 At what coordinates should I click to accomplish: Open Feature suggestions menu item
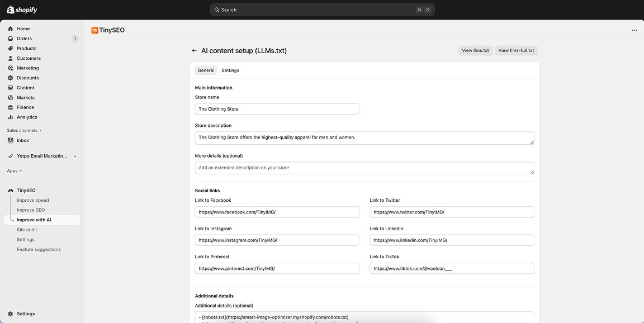[x=39, y=250]
